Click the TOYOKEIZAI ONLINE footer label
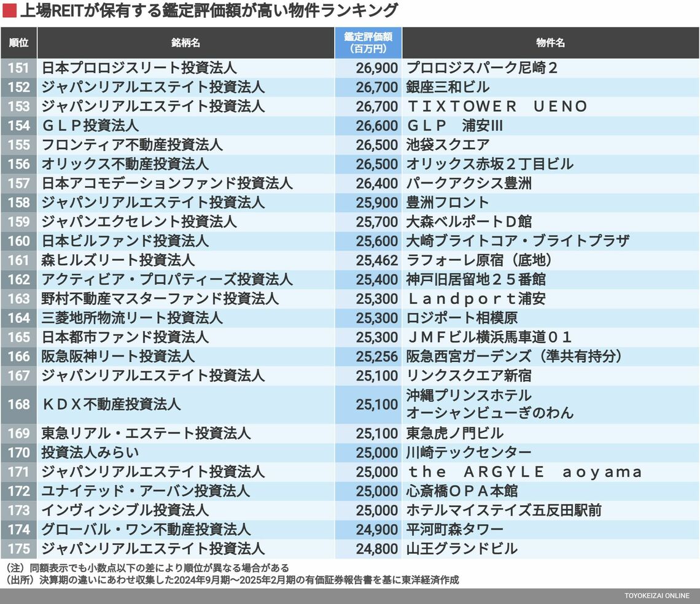Viewport: 700px width, 604px height. [x=656, y=596]
